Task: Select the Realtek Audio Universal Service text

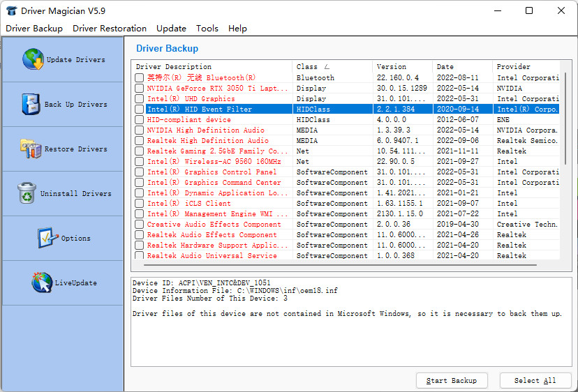Action: (x=212, y=256)
